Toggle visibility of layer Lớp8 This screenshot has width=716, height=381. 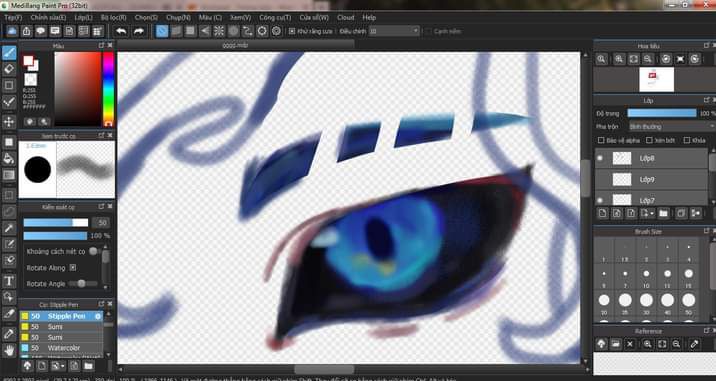tap(600, 158)
